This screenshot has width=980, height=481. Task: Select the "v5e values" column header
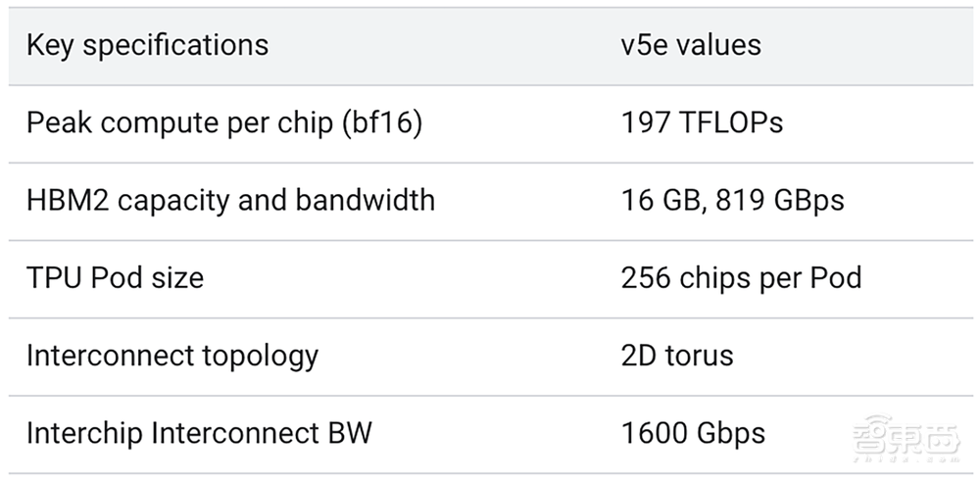tap(691, 45)
